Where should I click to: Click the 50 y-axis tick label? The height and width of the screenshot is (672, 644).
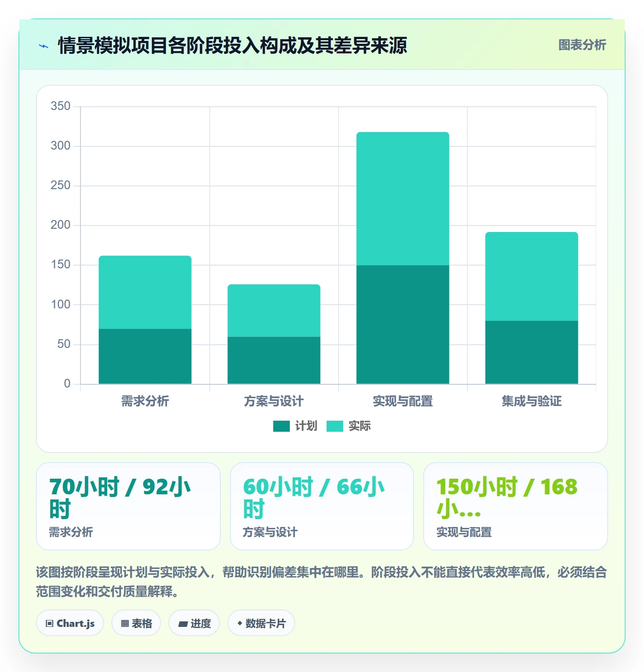coord(64,344)
